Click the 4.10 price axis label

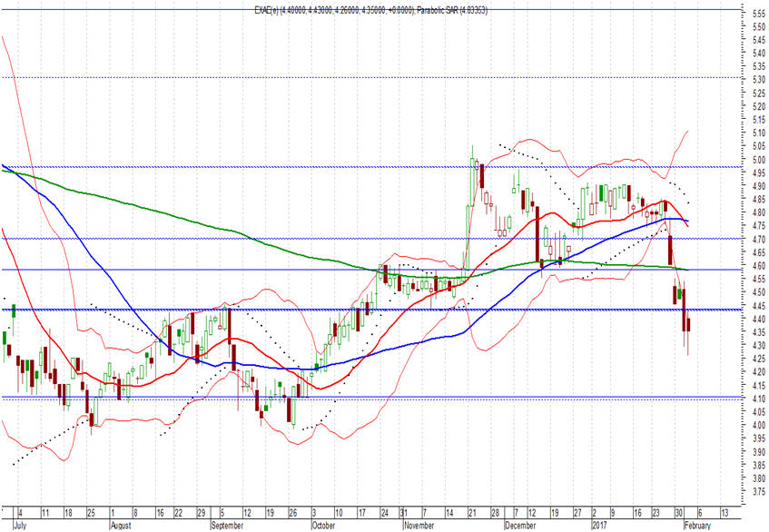tap(759, 399)
